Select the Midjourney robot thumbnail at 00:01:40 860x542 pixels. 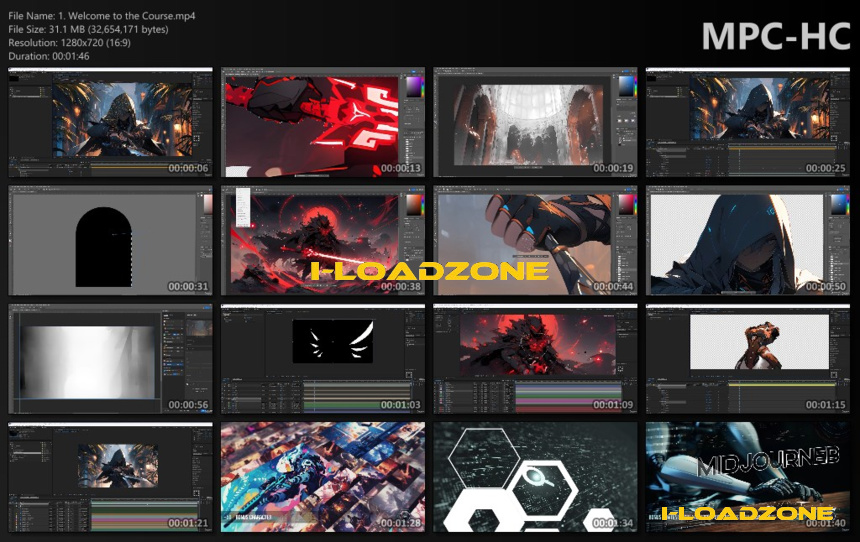pos(748,477)
